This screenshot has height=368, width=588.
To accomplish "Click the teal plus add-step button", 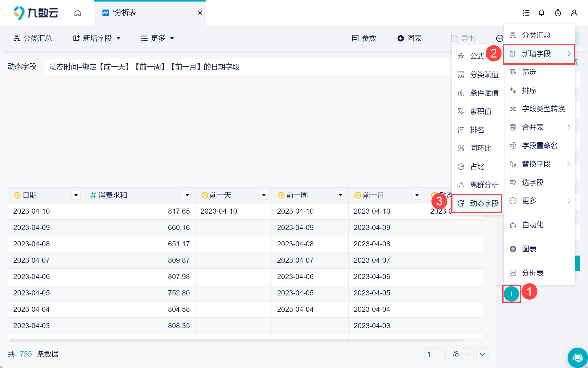I will [511, 294].
